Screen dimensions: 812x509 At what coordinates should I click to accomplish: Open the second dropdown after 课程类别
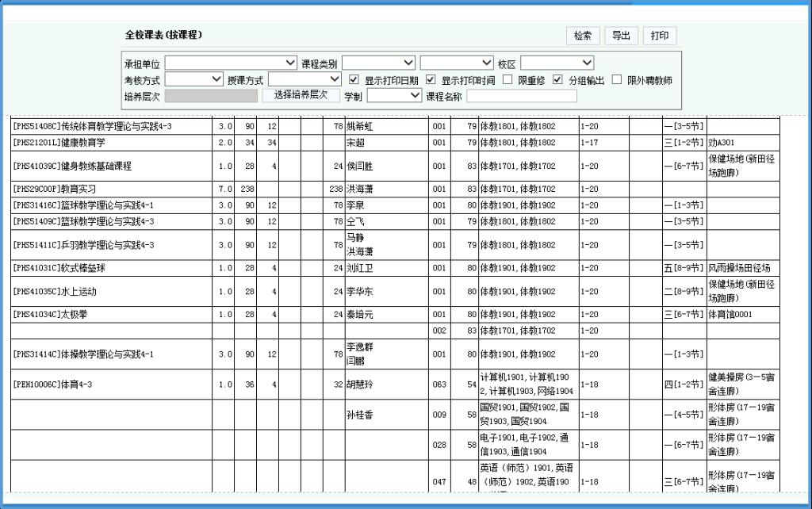(457, 63)
